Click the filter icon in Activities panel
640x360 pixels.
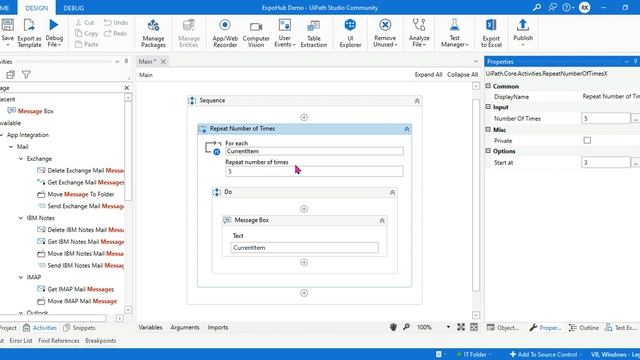point(26,75)
